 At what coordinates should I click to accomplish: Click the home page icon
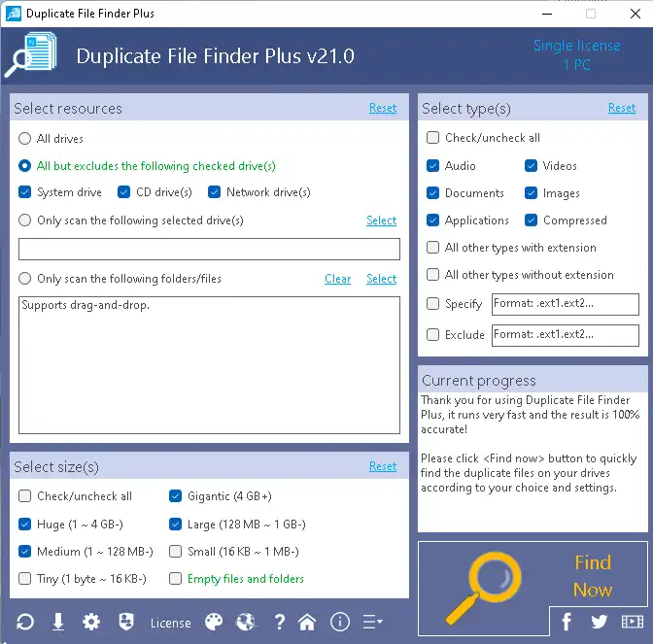(307, 622)
